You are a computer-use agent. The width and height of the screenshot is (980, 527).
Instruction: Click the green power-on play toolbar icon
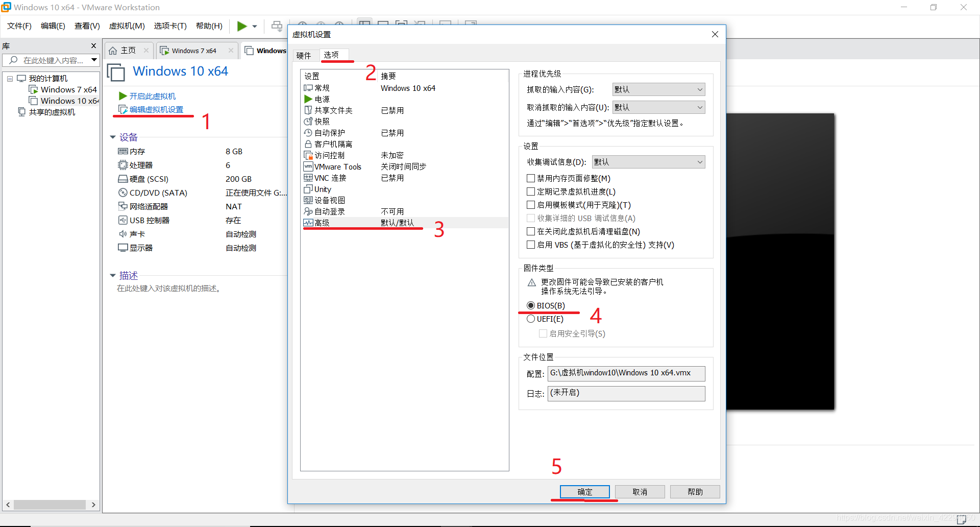[x=242, y=26]
